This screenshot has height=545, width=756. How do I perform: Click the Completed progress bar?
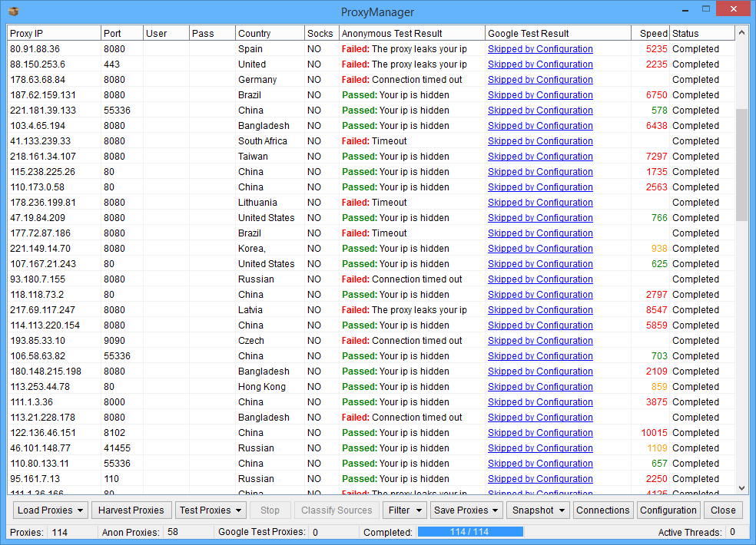tap(469, 532)
